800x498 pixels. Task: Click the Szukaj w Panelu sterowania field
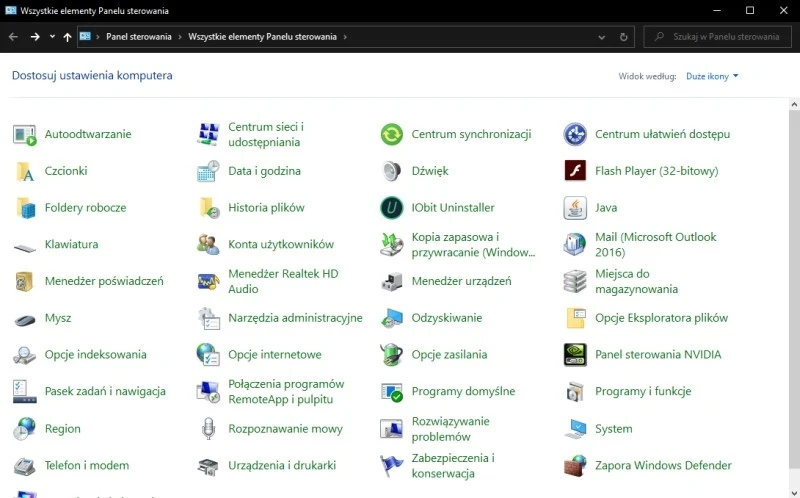[717, 37]
